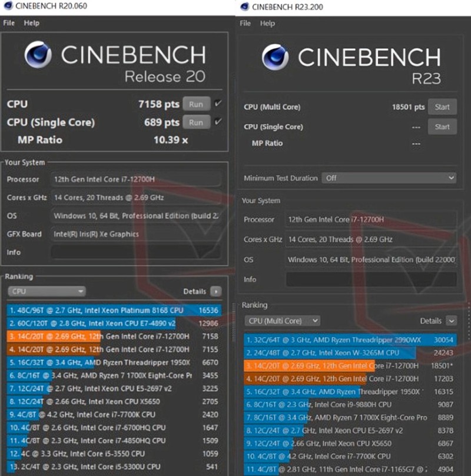Select the Threadripper 1950X row in R20 ranking
This screenshot has height=476, width=471.
tap(114, 362)
